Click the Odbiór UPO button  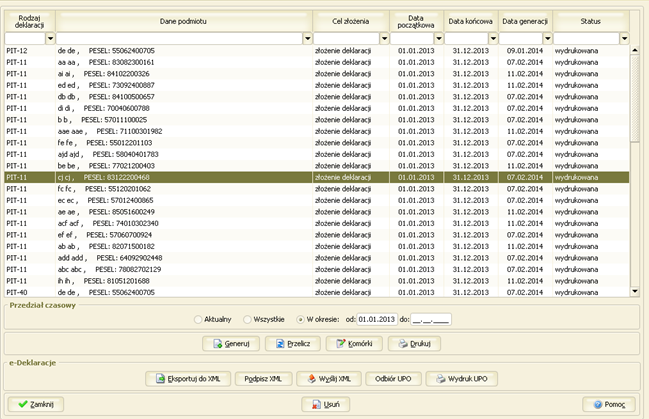393,379
